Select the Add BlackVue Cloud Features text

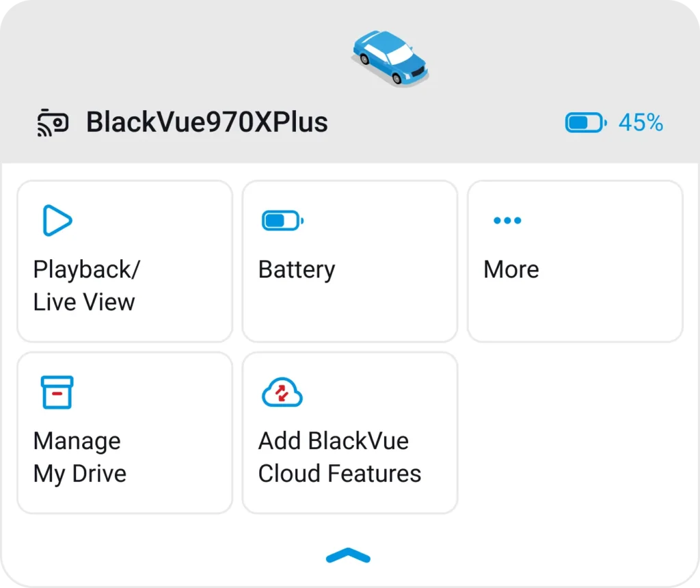point(339,457)
